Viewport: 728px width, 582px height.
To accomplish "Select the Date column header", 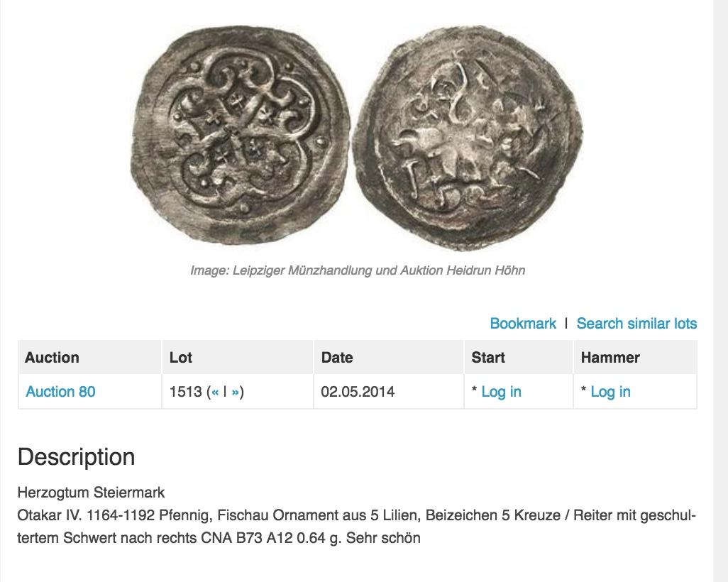I will 337,358.
